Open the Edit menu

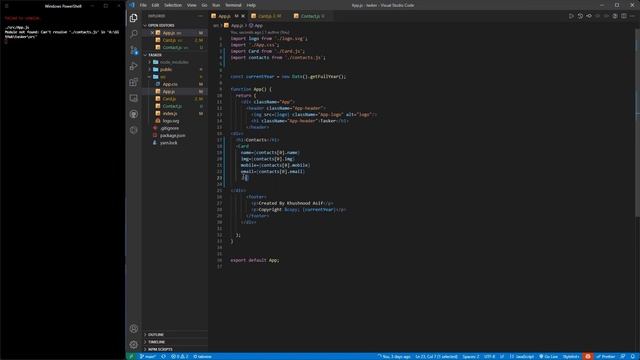pos(155,5)
